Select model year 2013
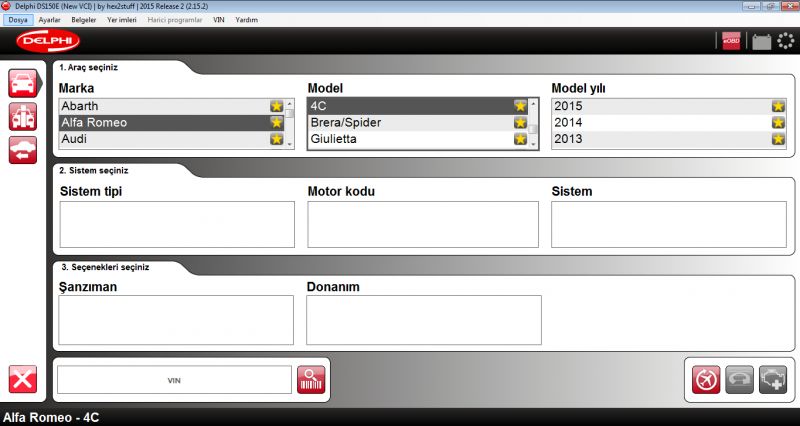The height and width of the screenshot is (426, 800). click(x=669, y=139)
